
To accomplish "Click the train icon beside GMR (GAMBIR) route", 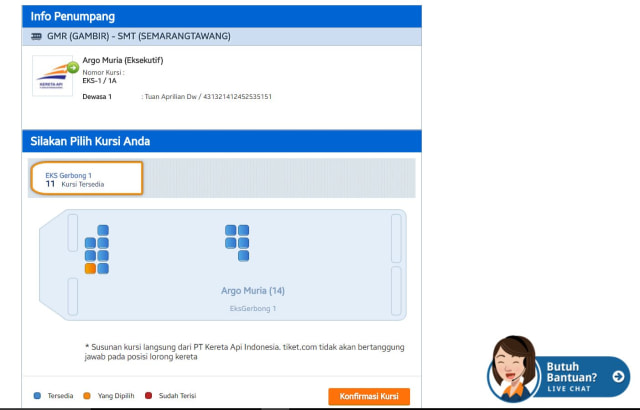I will [36, 36].
